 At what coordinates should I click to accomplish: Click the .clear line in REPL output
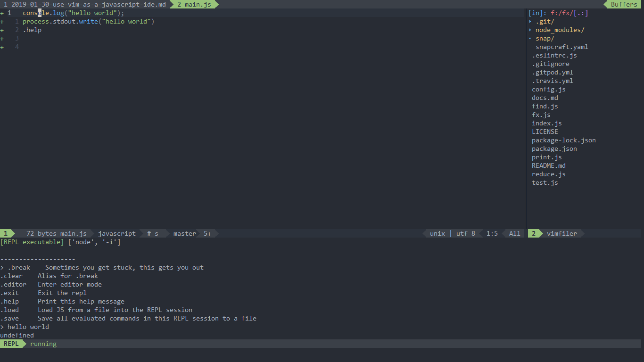[x=49, y=276]
